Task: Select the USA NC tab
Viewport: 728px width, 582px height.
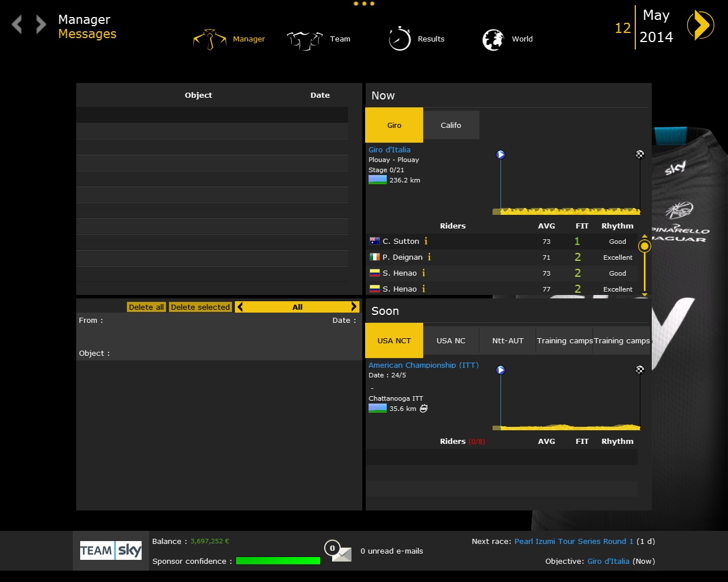Action: (x=451, y=340)
